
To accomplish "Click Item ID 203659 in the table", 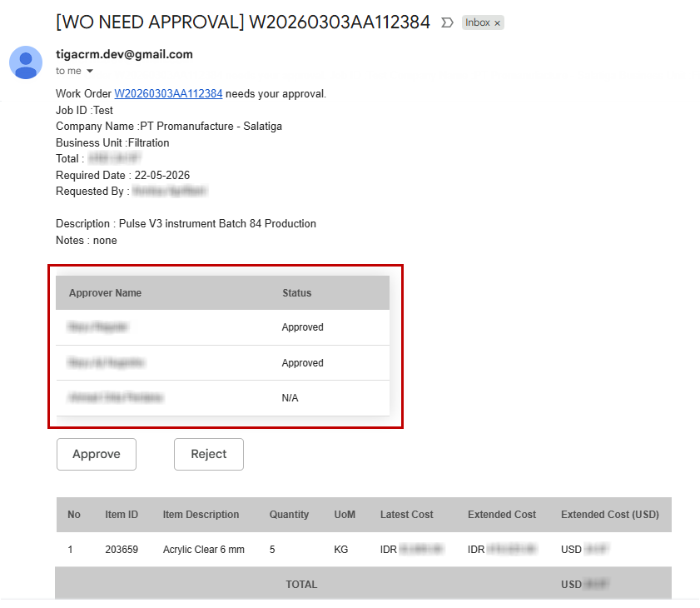I will (x=120, y=550).
